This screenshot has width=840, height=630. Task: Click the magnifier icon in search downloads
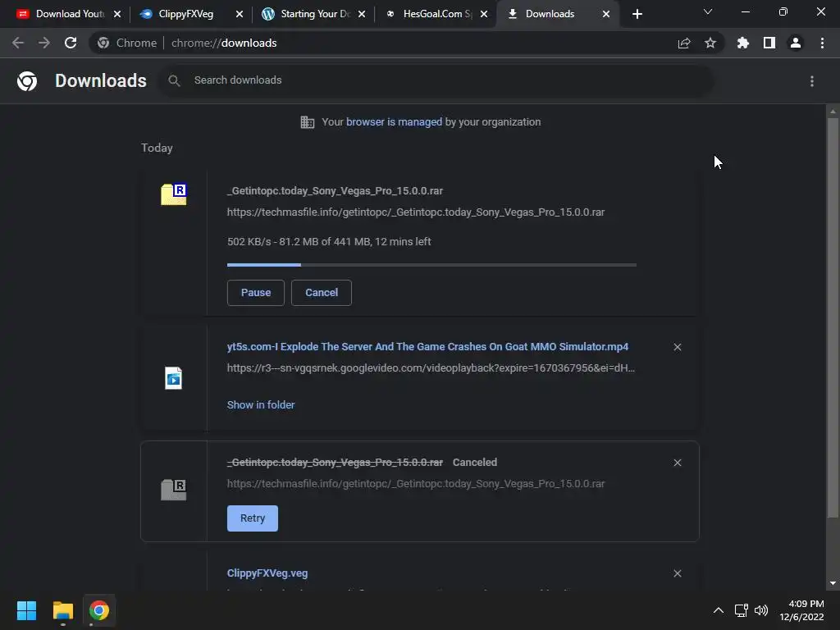pos(174,80)
